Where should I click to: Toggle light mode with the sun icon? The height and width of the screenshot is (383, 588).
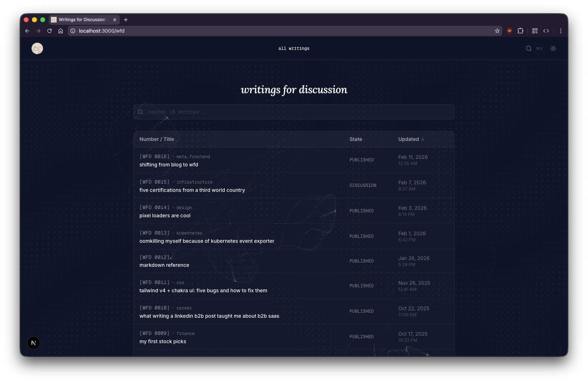point(553,48)
